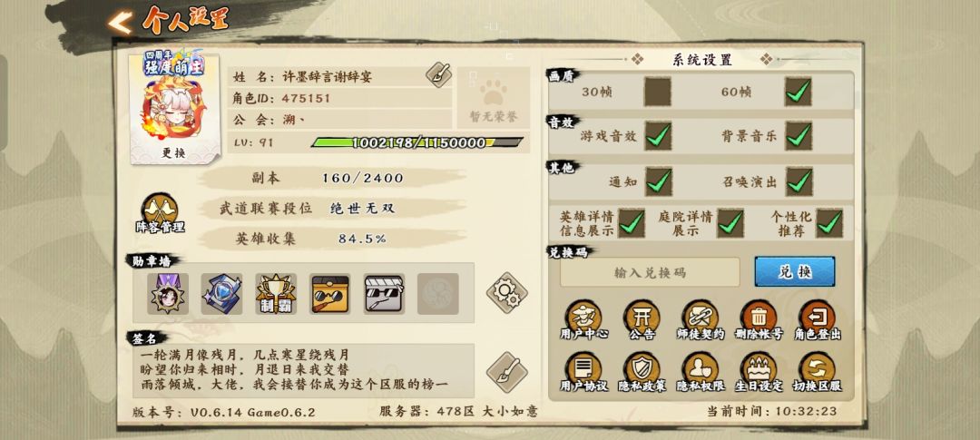The width and height of the screenshot is (980, 440).
Task: Open 师徒契约 mentor contract icon
Action: (700, 319)
